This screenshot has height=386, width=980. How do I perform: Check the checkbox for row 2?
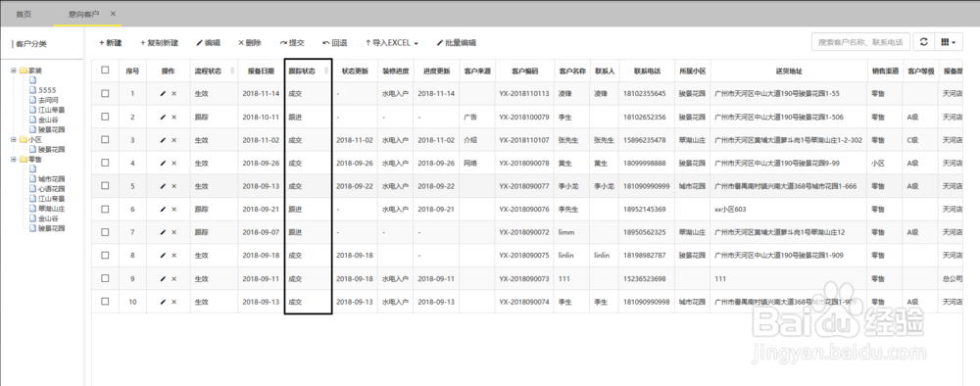pos(105,117)
